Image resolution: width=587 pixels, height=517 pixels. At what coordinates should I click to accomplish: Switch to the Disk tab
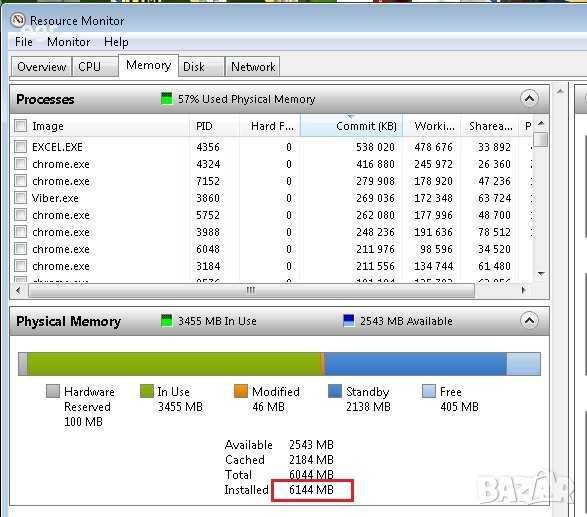[201, 67]
